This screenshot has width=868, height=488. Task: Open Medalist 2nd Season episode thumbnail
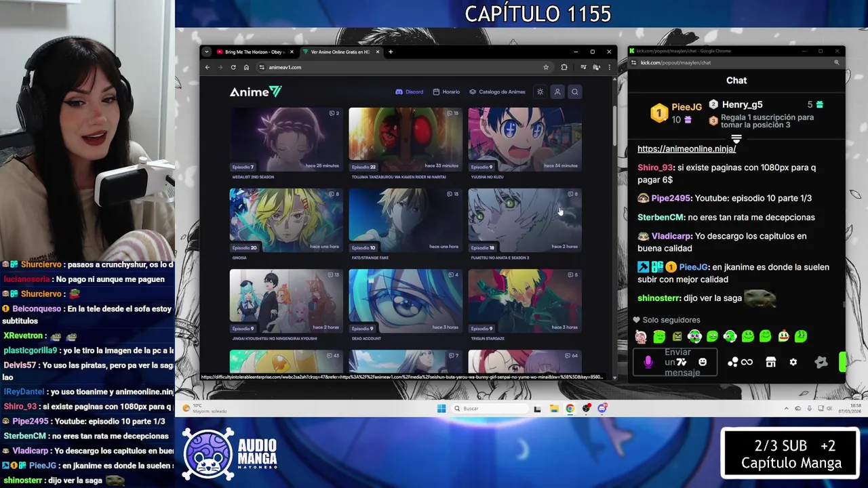coord(286,140)
